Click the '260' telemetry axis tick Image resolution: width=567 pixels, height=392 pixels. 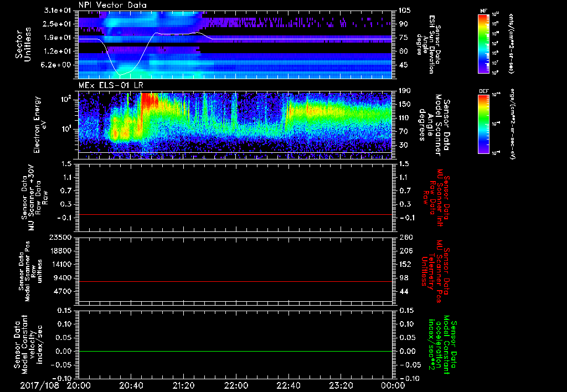click(405, 237)
